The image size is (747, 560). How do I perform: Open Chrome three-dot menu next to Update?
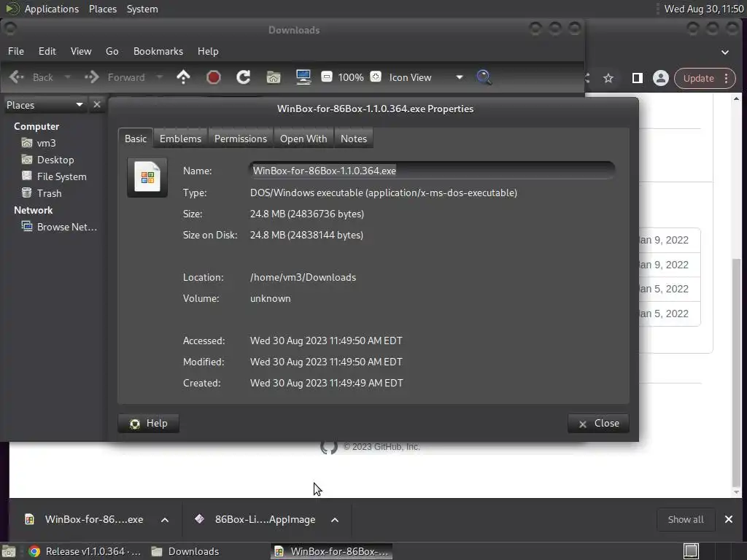(x=727, y=78)
